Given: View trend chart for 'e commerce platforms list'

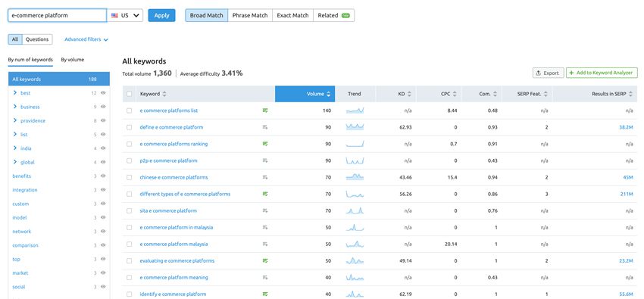Looking at the screenshot, I should [x=355, y=111].
